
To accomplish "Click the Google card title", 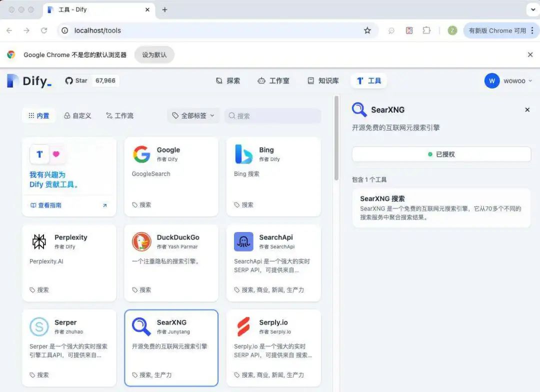I will point(168,150).
